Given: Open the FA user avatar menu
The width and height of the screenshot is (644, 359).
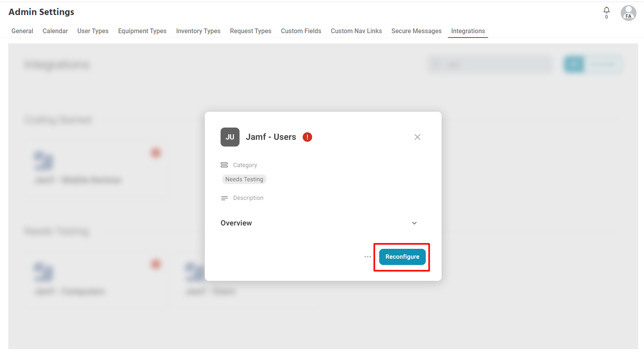Looking at the screenshot, I should [x=628, y=13].
